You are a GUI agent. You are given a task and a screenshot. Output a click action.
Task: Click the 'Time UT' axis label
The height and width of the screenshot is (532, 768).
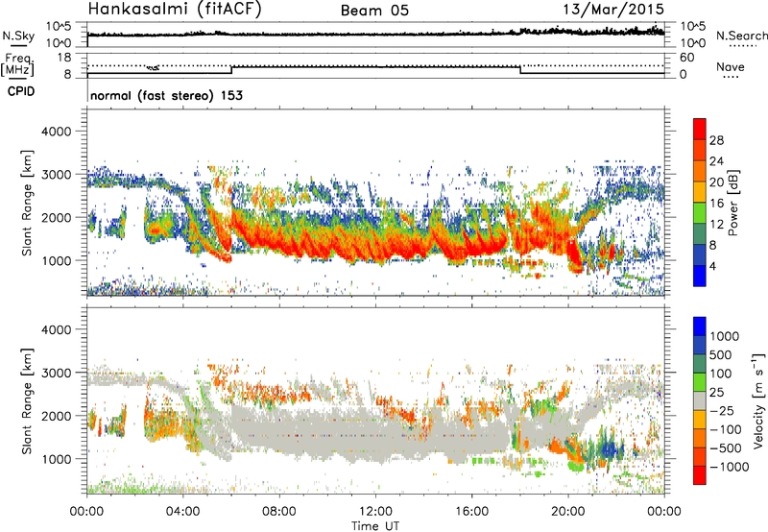pos(375,526)
